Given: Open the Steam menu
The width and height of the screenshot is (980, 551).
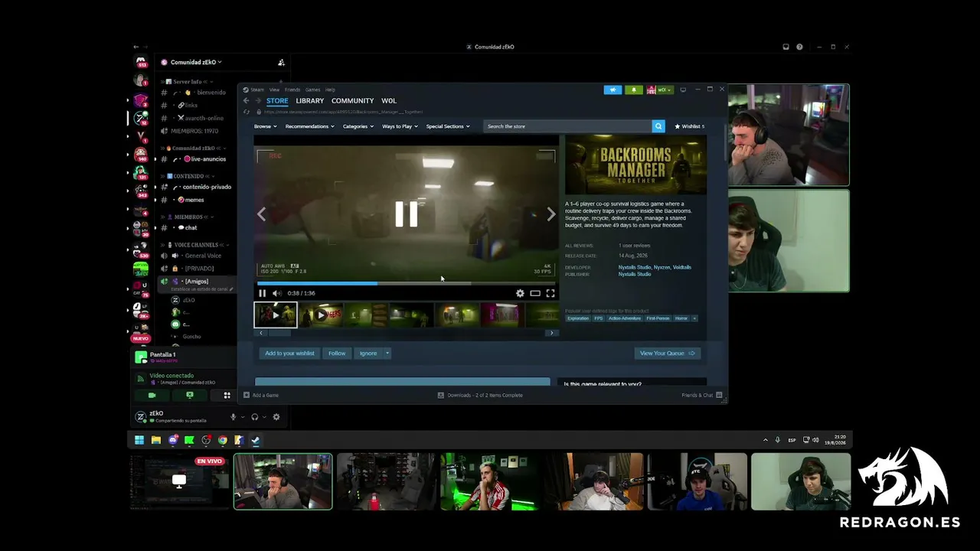Looking at the screenshot, I should [257, 90].
